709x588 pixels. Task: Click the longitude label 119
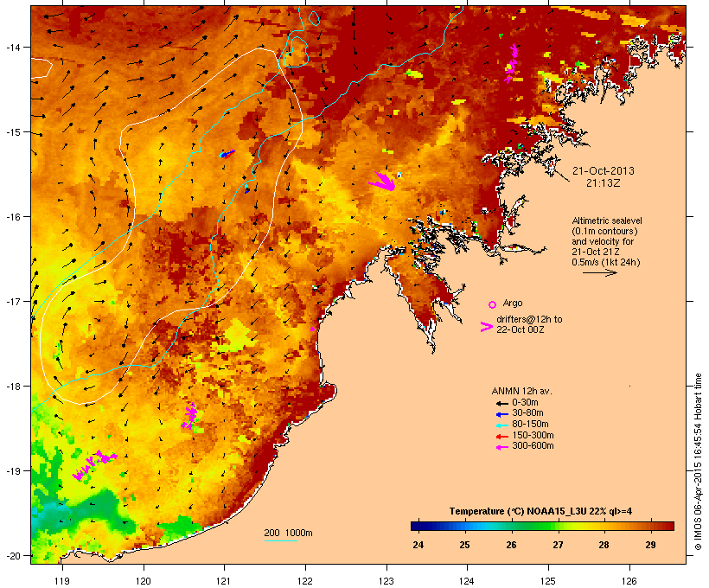pyautogui.click(x=62, y=581)
